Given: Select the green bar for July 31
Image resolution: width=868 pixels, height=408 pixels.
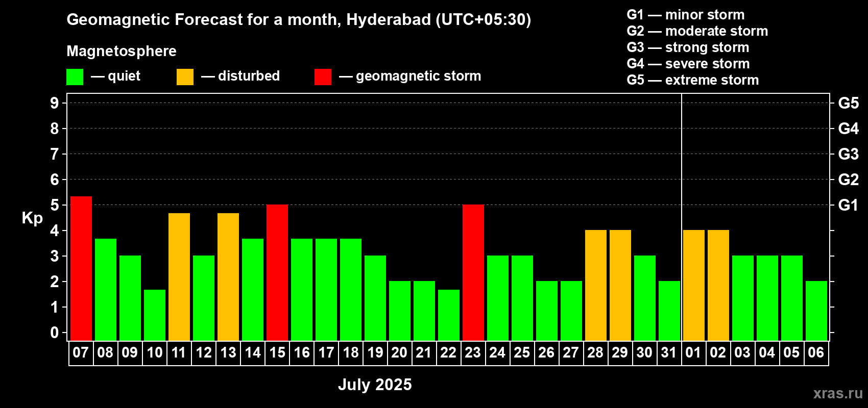Looking at the screenshot, I should [x=669, y=311].
